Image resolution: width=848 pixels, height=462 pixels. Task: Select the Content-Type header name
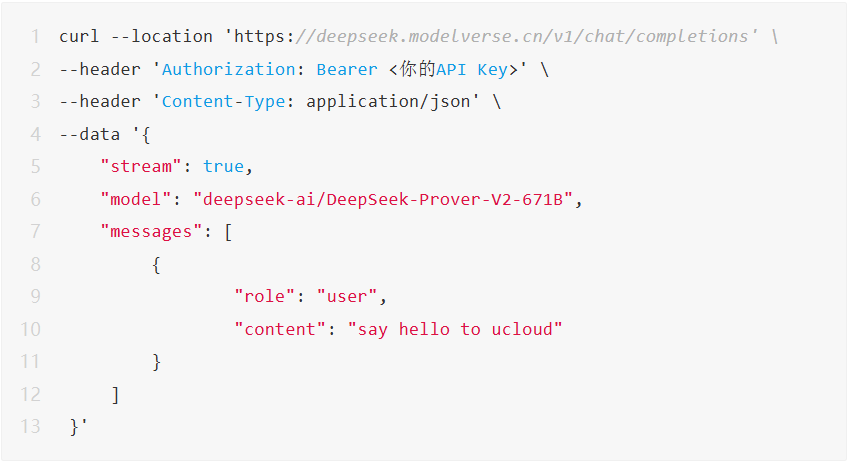click(x=223, y=102)
